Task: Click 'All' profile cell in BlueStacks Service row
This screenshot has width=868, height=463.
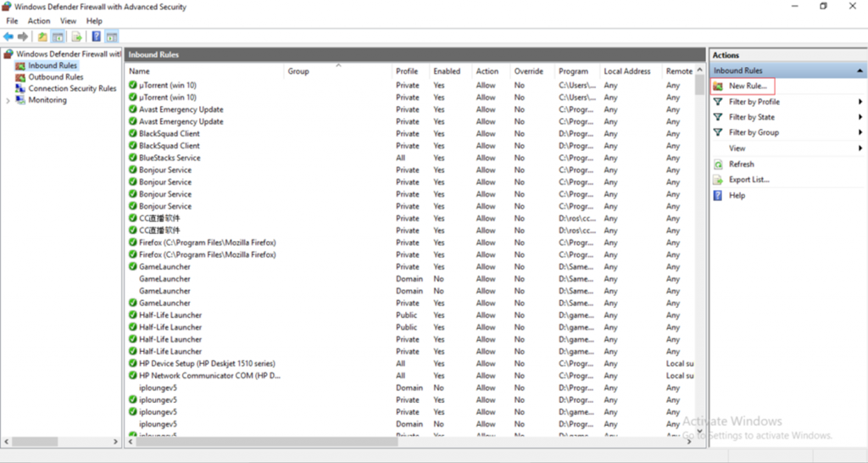Action: pyautogui.click(x=400, y=158)
